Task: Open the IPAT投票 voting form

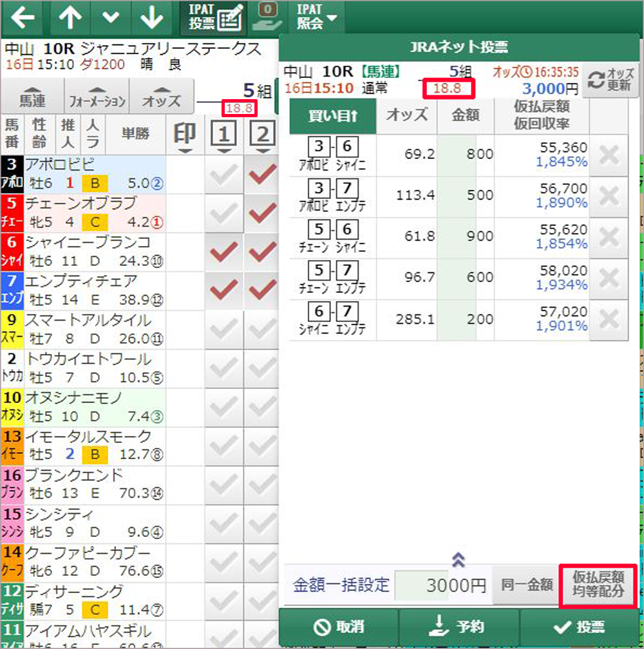Action: (x=214, y=17)
